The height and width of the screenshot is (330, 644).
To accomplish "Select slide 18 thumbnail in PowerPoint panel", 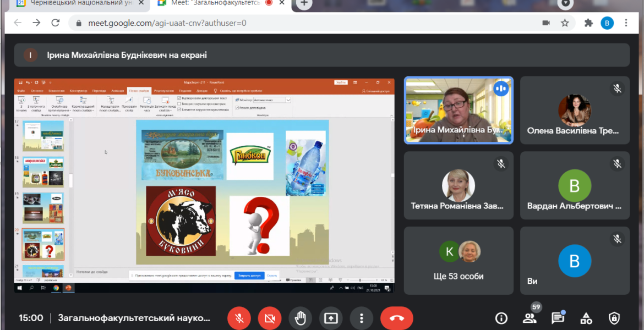I will pos(43,172).
